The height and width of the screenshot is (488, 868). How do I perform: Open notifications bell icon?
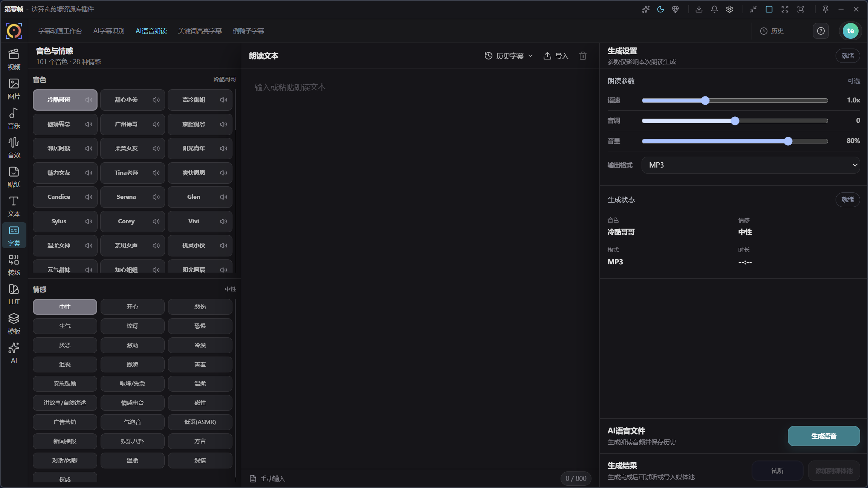(x=714, y=9)
